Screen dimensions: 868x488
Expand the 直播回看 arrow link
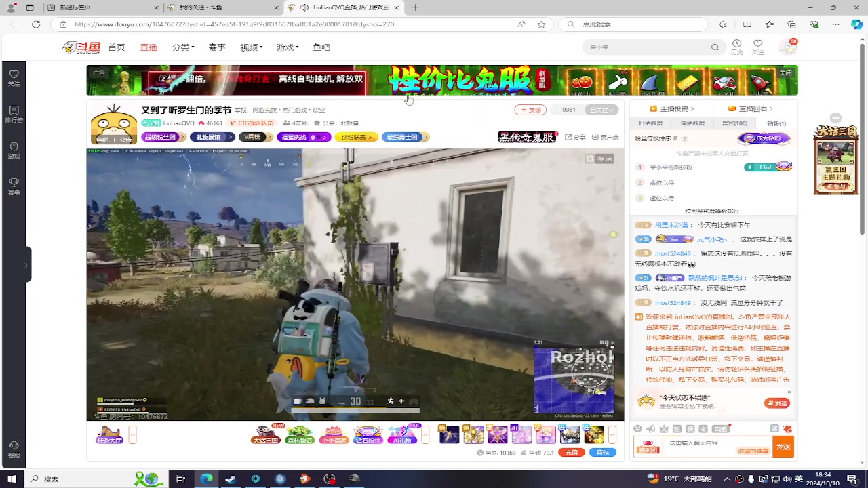(x=751, y=108)
